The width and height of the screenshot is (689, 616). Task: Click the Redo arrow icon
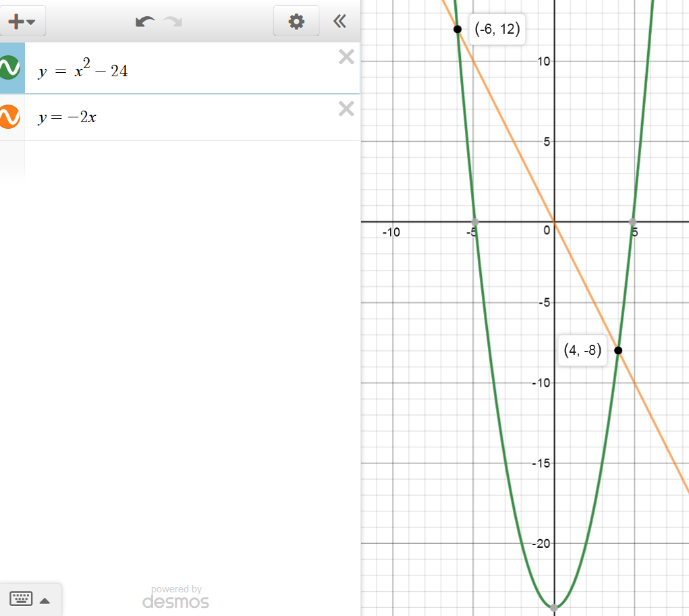[x=173, y=22]
